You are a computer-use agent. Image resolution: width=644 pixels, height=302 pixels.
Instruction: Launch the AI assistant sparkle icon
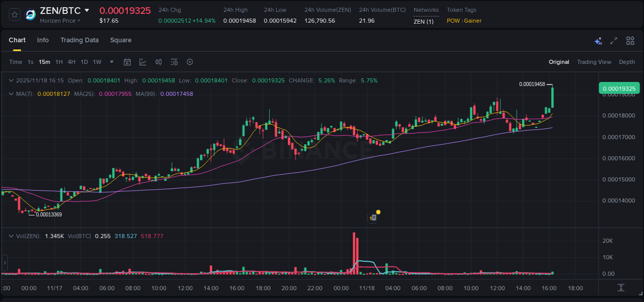(598, 40)
